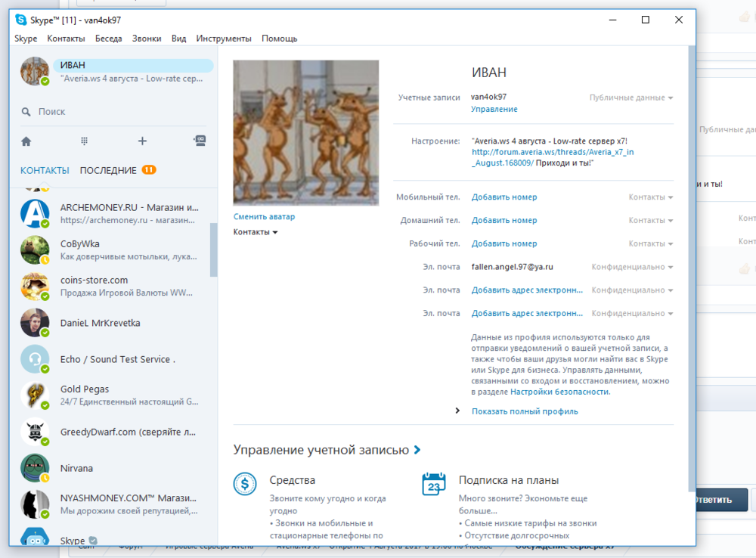Open Контакты dropdown under avatar

[x=256, y=232]
